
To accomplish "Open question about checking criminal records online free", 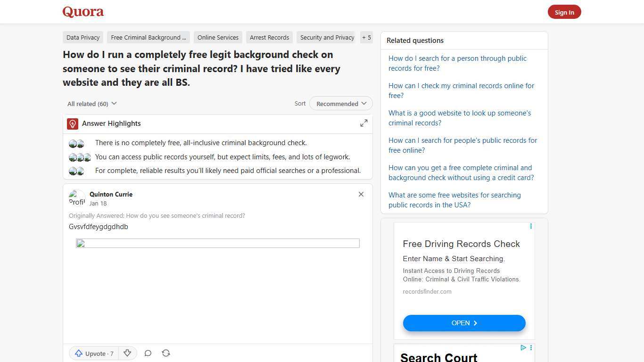I will coord(461,90).
